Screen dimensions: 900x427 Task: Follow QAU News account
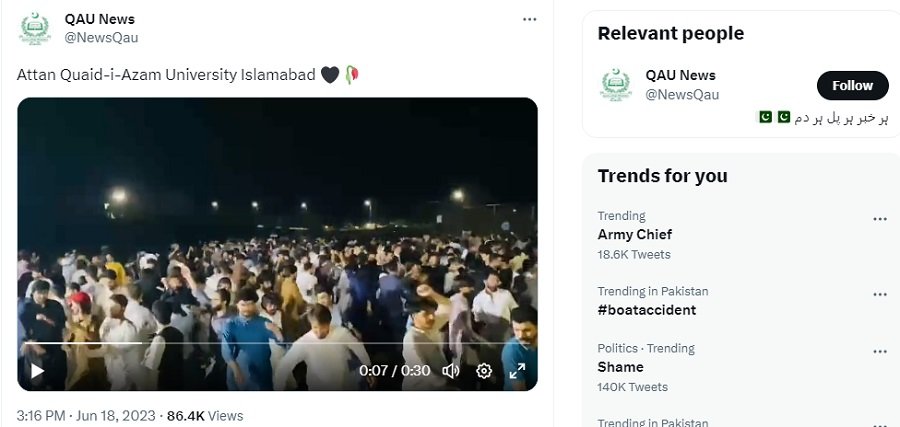(x=852, y=86)
